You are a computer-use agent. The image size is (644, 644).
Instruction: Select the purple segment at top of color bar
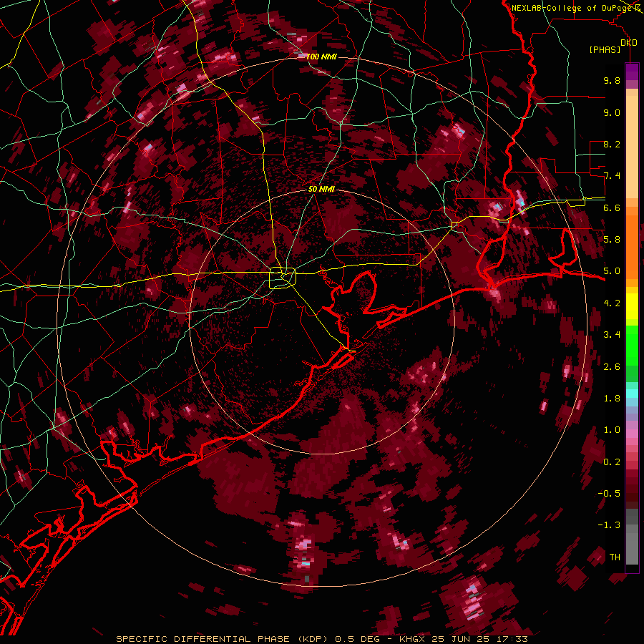(x=632, y=72)
